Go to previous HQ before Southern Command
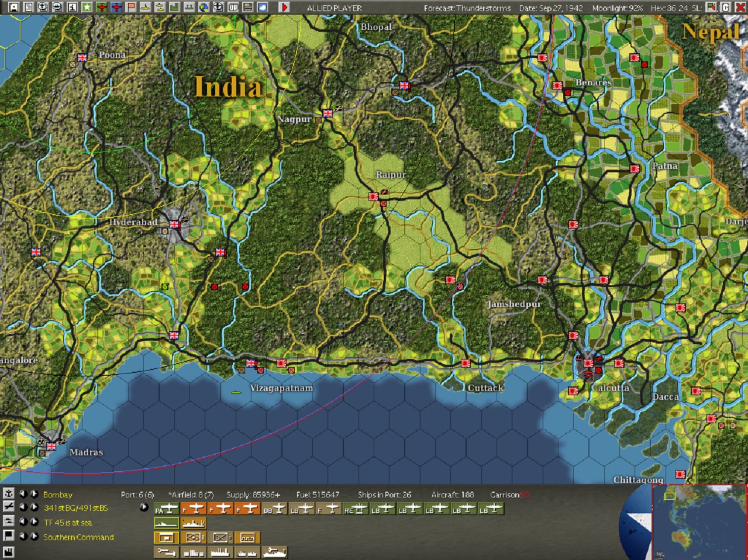Viewport: 748px width, 560px height. click(22, 537)
